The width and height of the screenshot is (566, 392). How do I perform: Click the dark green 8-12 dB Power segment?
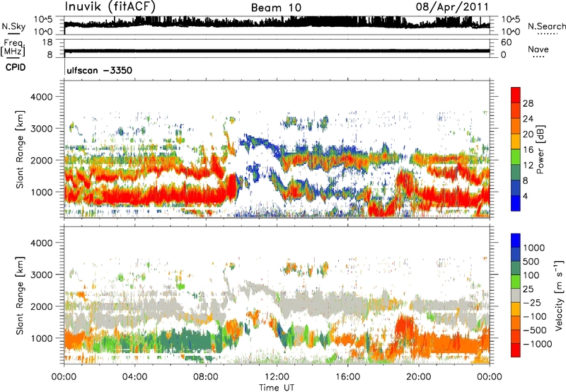516,172
